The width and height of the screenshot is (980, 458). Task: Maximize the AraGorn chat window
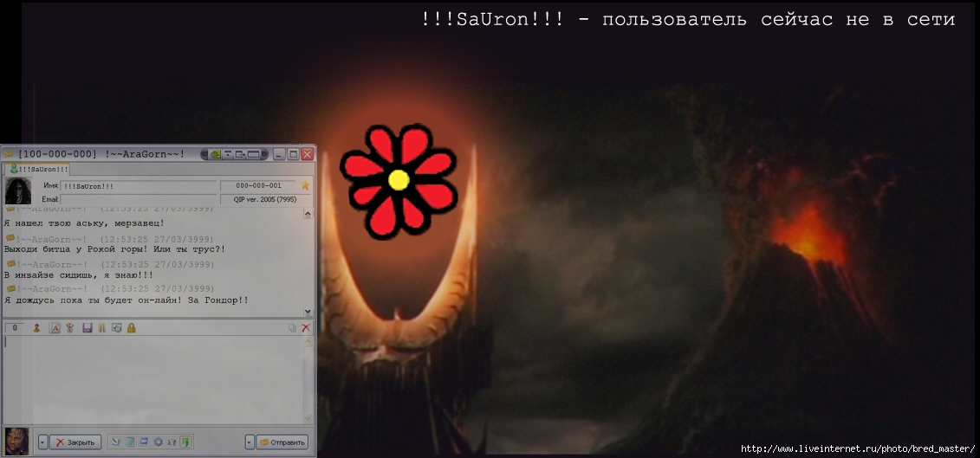click(x=293, y=154)
